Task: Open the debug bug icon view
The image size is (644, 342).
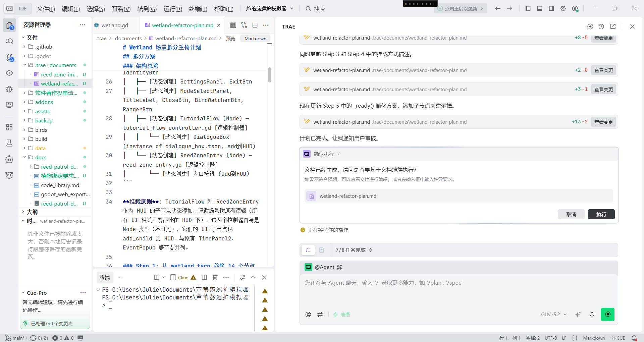Action: [9, 89]
